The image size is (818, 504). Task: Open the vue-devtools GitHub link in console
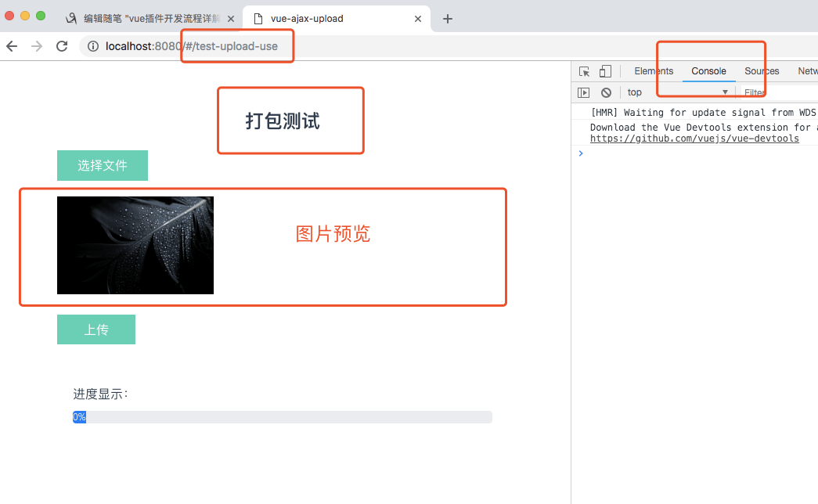click(x=695, y=138)
